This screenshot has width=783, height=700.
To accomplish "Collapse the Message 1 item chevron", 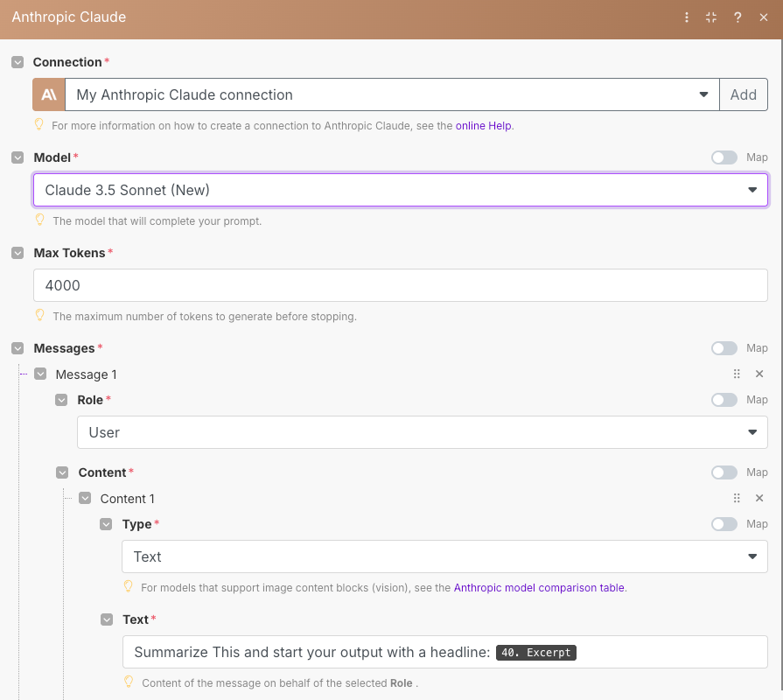I will [40, 374].
